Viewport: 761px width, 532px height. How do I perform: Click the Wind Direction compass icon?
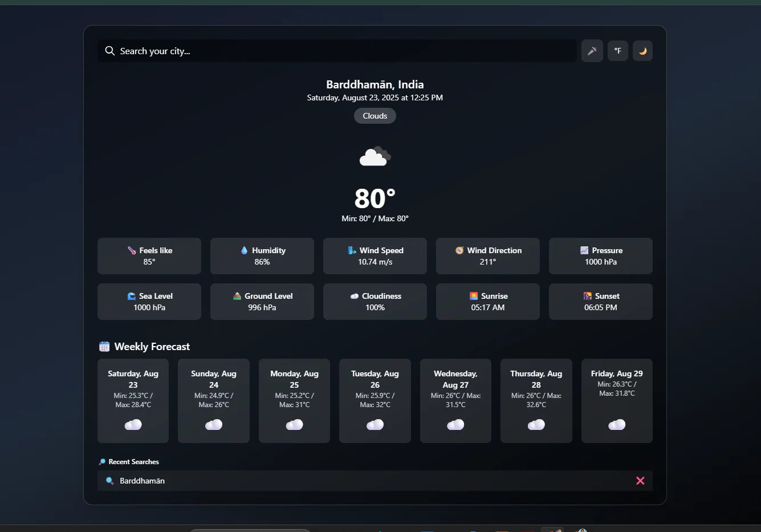point(459,250)
